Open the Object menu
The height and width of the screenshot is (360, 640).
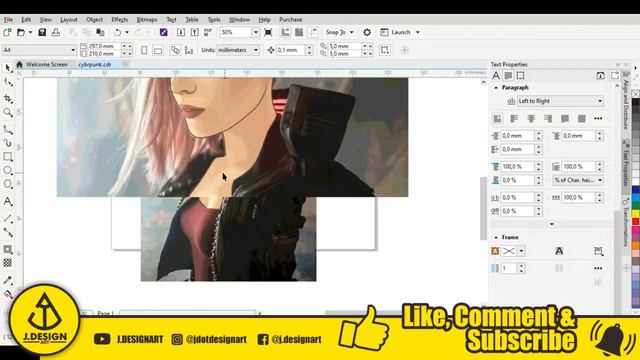[94, 20]
